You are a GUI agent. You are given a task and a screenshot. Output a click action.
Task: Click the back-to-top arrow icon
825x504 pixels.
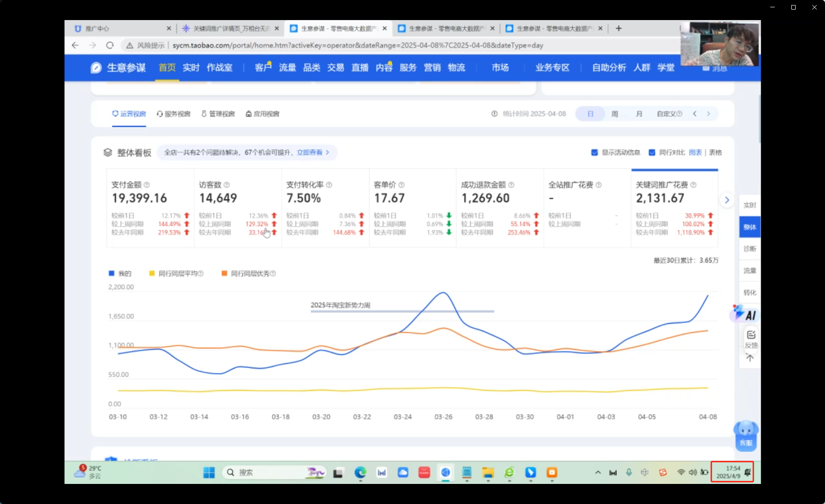[x=750, y=359]
